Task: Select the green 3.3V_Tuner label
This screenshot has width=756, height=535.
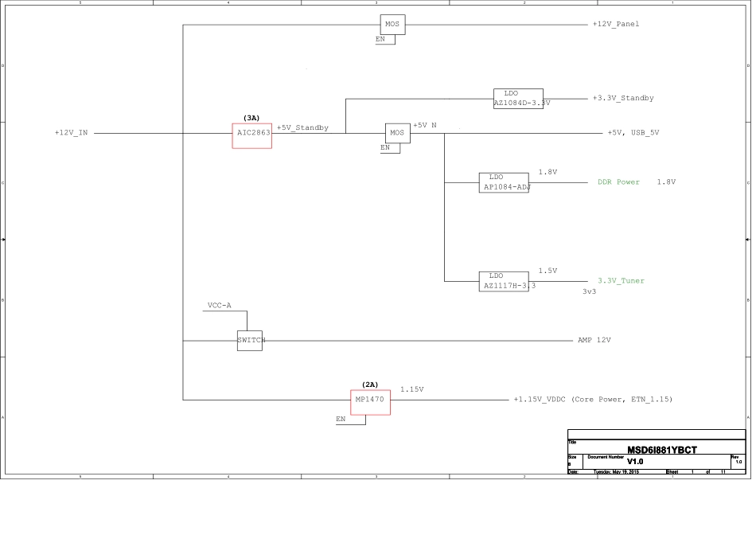Action: (621, 281)
